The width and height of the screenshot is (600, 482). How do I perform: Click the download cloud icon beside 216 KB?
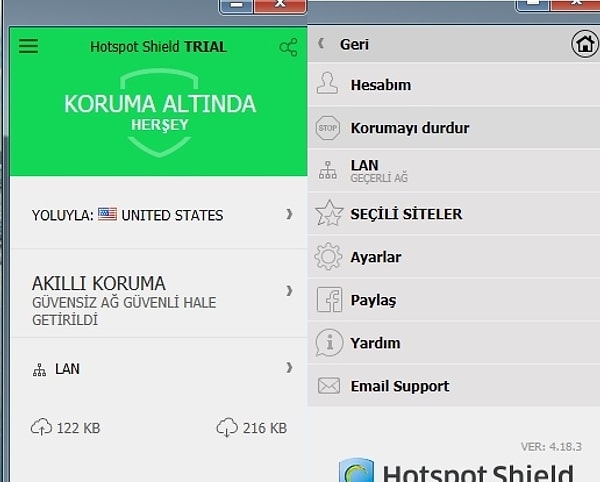227,427
